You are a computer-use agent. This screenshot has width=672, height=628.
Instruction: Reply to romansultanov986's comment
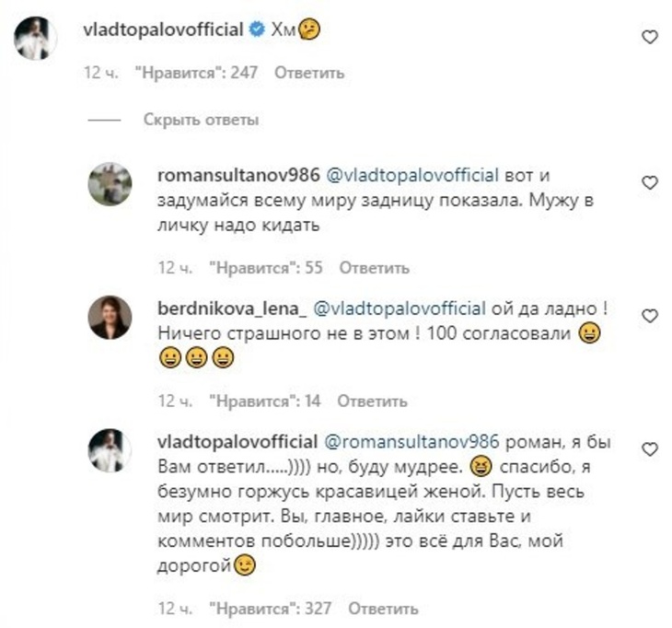374,268
